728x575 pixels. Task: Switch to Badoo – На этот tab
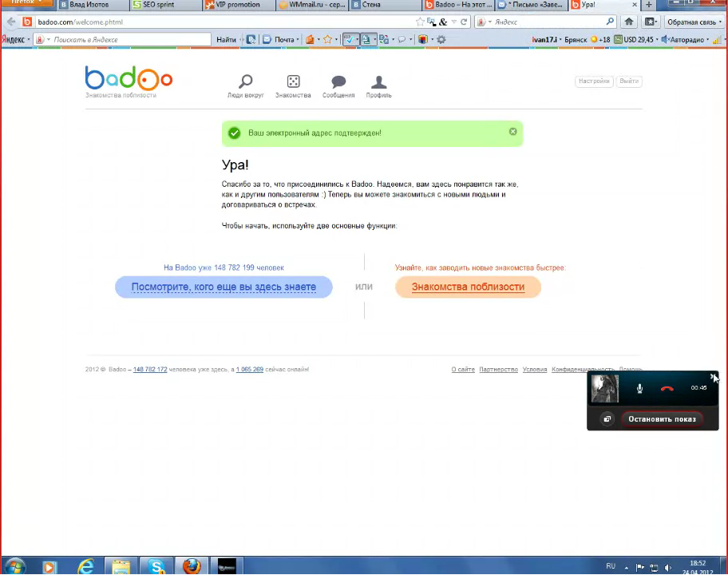coord(457,5)
